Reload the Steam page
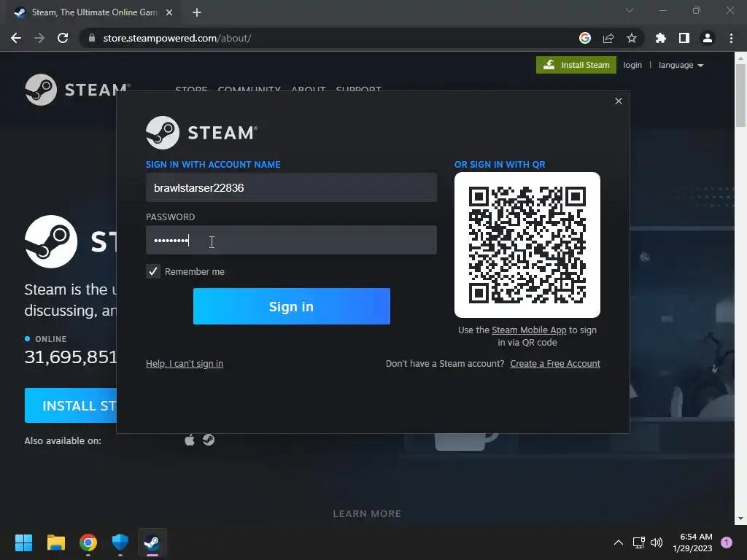Viewport: 747px width, 560px height. 63,38
